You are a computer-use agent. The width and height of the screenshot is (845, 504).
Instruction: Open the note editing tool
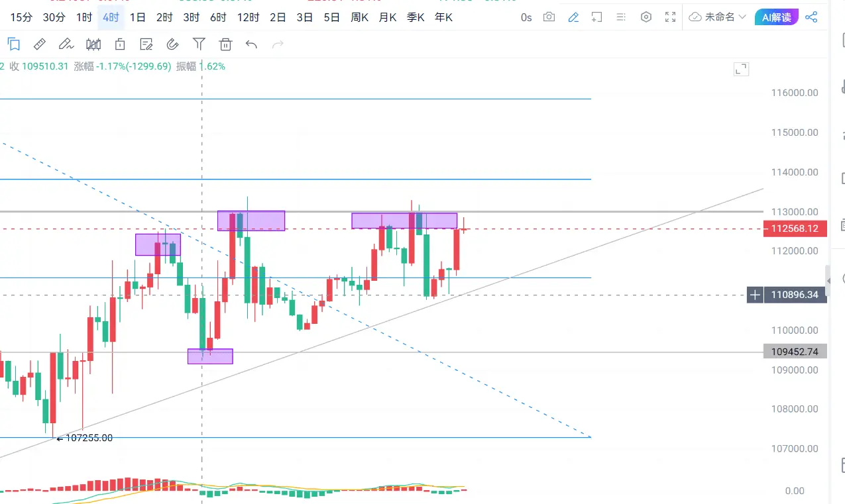[146, 44]
